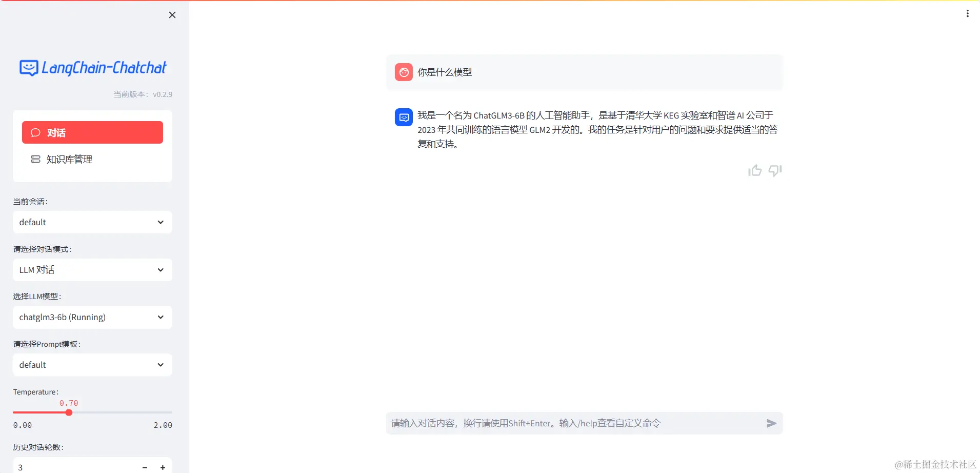
Task: Open the three-dot main menu
Action: tap(967, 14)
